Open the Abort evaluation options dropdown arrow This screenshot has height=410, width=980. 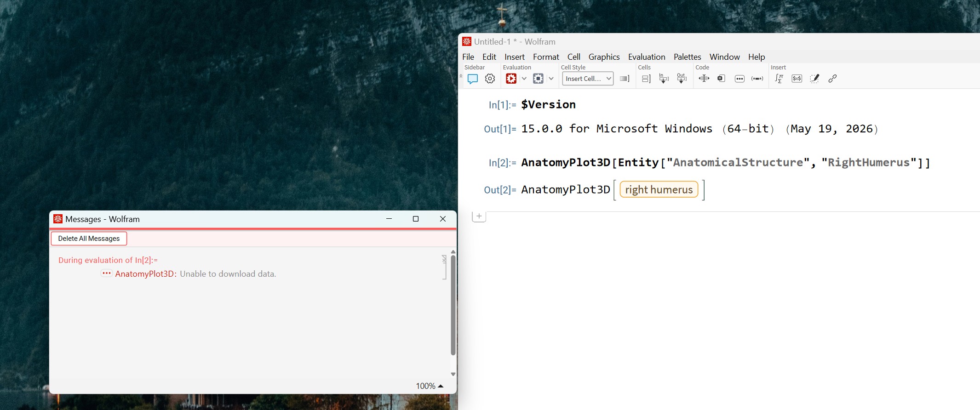tap(551, 79)
